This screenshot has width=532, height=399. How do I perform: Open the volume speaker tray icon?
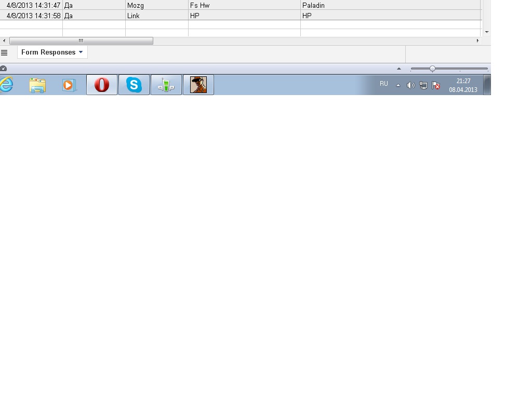coord(410,85)
